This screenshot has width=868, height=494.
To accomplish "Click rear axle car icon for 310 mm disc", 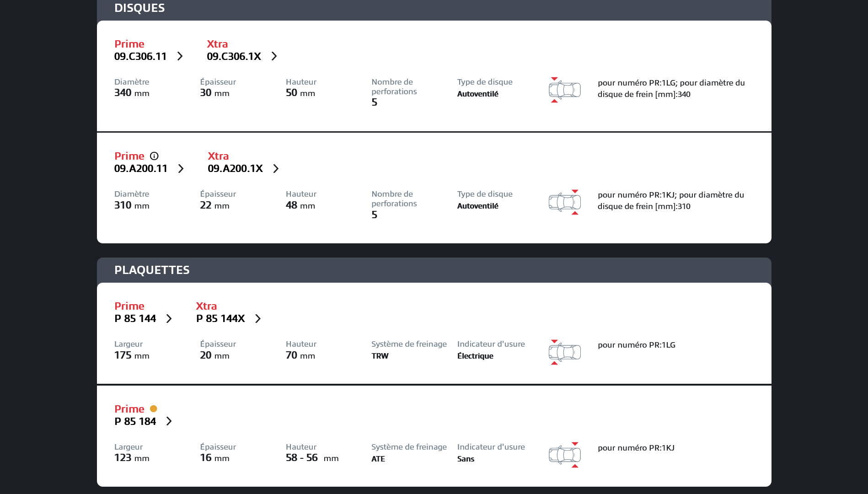I will coord(565,202).
